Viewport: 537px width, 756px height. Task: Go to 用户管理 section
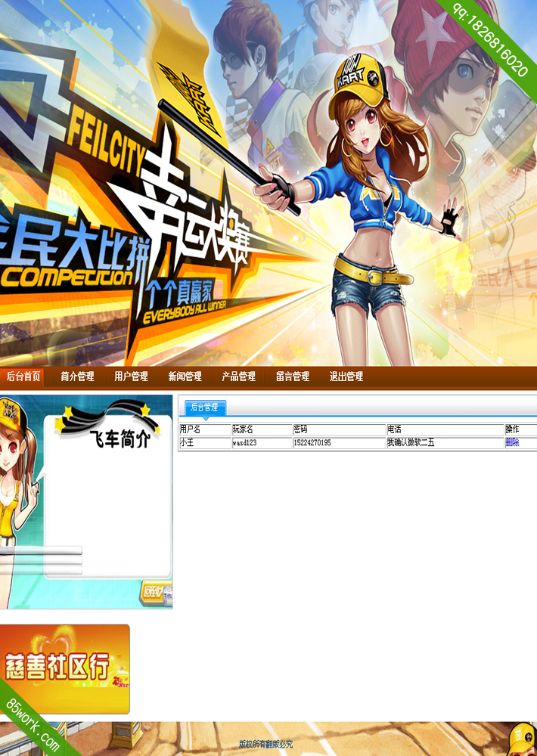[x=131, y=376]
